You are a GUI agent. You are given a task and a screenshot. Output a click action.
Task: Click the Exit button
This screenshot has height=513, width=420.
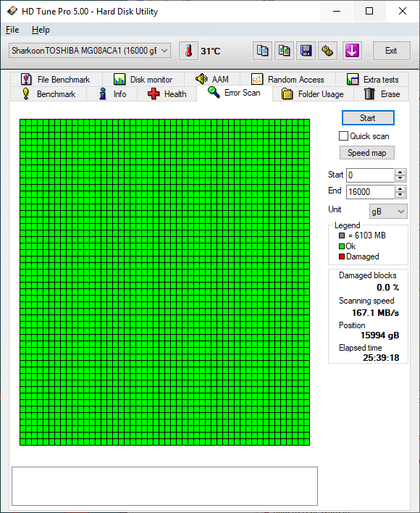pyautogui.click(x=391, y=51)
